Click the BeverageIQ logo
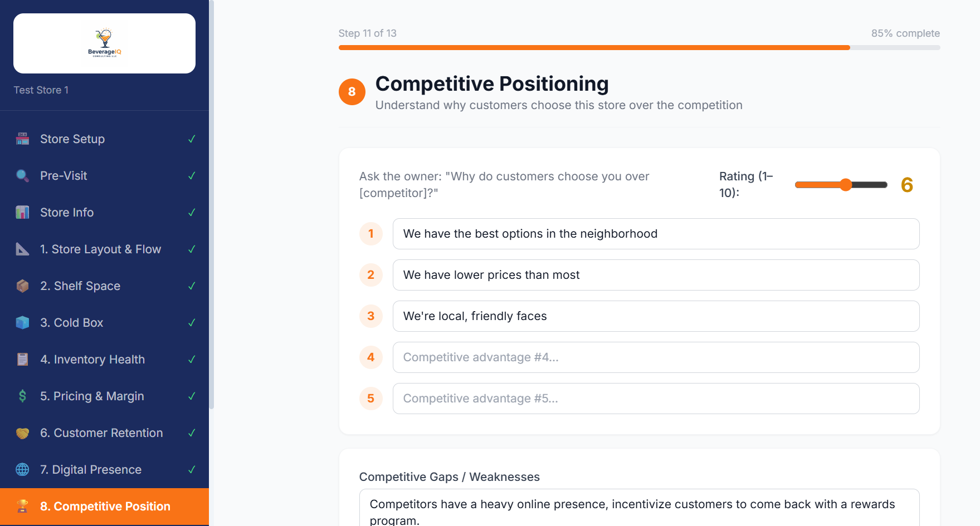 [104, 43]
